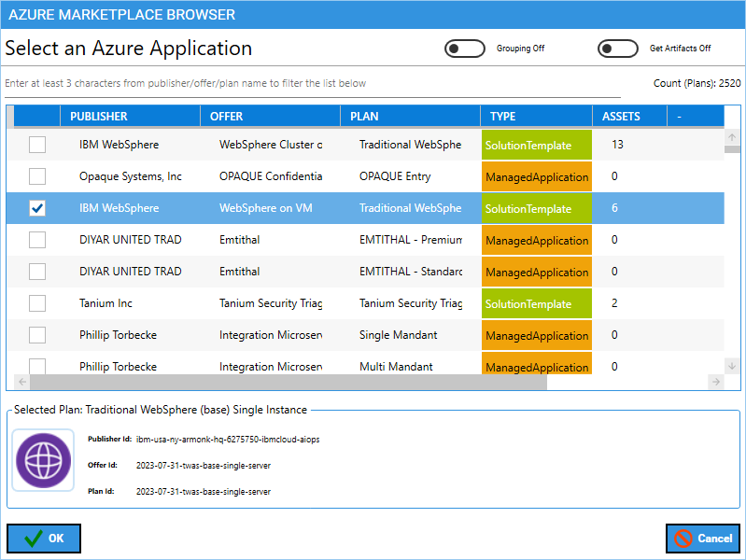Check the Opaque Systems, Inc row checkbox
Image resolution: width=746 pixels, height=560 pixels.
coord(37,176)
